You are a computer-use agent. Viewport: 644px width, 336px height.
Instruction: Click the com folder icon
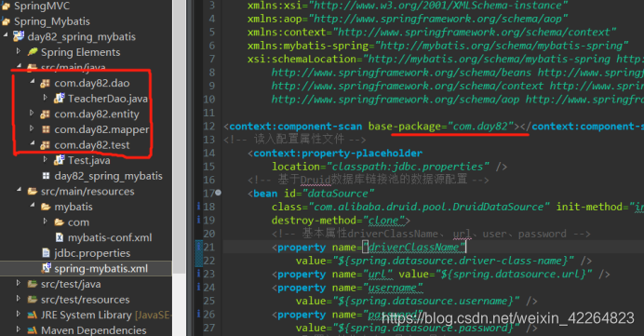pos(60,222)
